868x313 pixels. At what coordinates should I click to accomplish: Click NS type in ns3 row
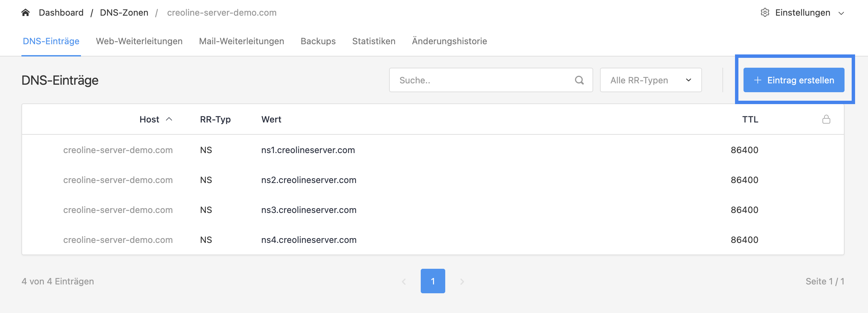click(206, 210)
